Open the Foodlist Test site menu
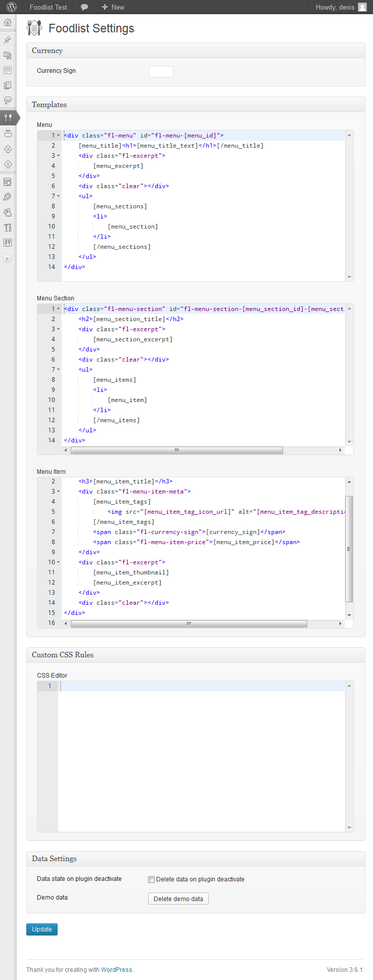The width and height of the screenshot is (373, 980). 49,7
